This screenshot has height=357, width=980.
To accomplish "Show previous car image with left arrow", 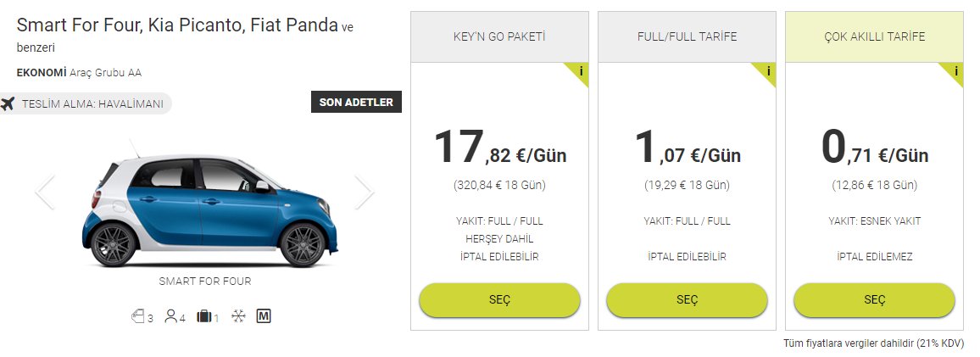I will (45, 192).
